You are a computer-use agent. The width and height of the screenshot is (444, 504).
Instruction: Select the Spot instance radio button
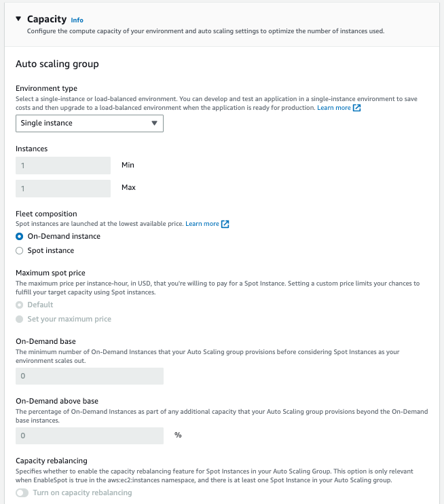pyautogui.click(x=20, y=250)
